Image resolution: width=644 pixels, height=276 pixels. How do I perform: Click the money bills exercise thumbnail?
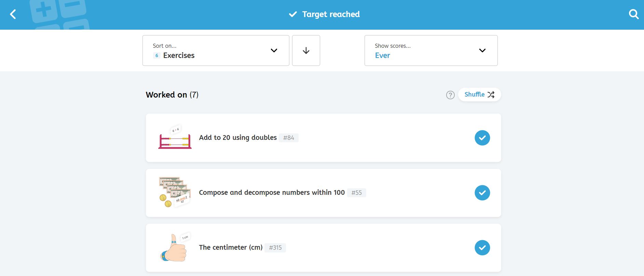[175, 192]
